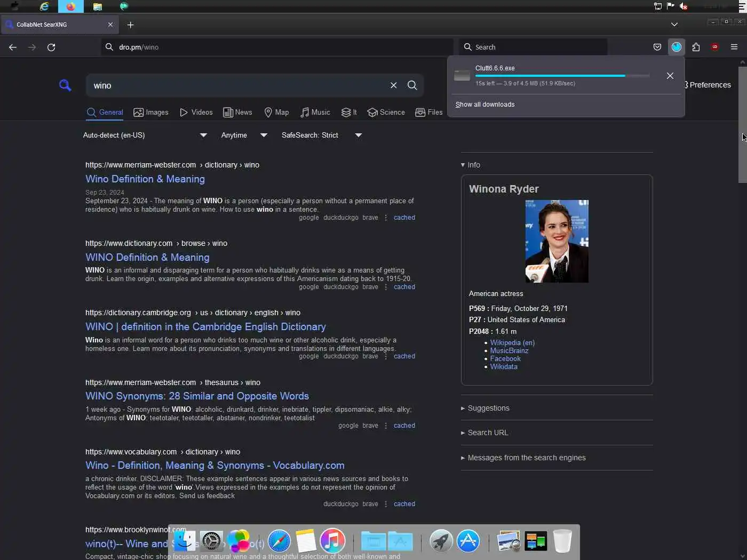
Task: Launch Safari compass icon in dock
Action: tap(279, 541)
